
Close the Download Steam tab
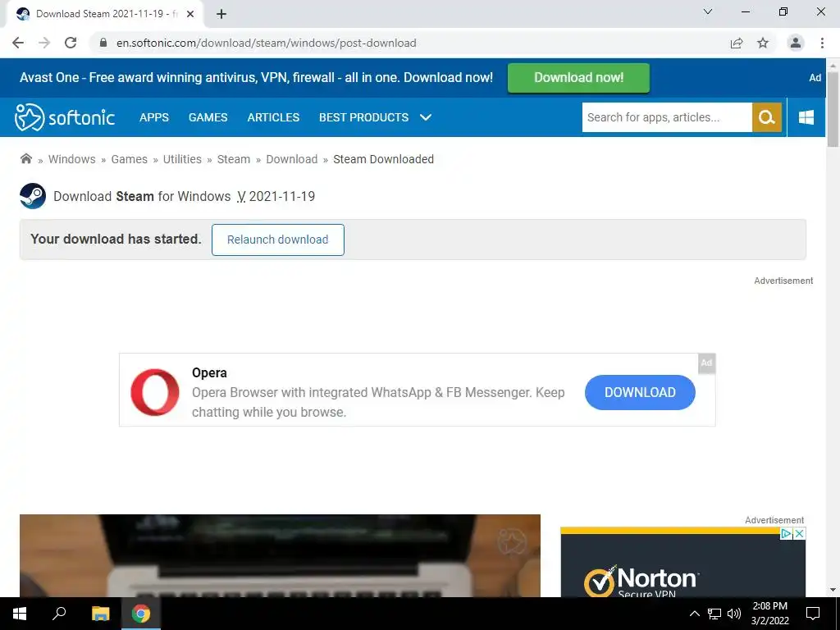tap(190, 14)
